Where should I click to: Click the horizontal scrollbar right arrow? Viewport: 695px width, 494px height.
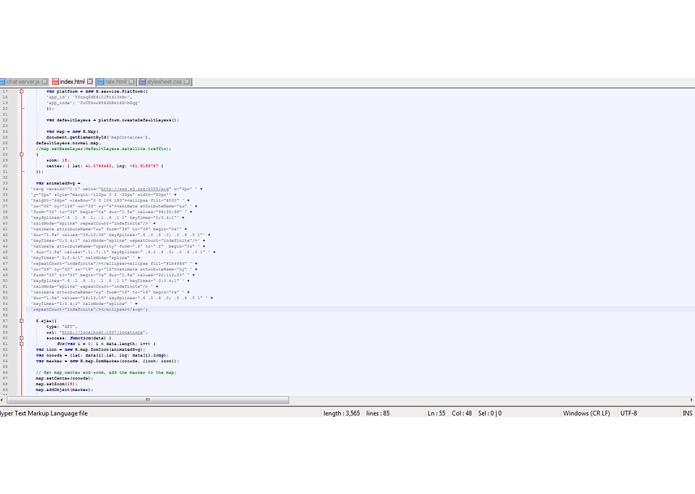[691, 400]
